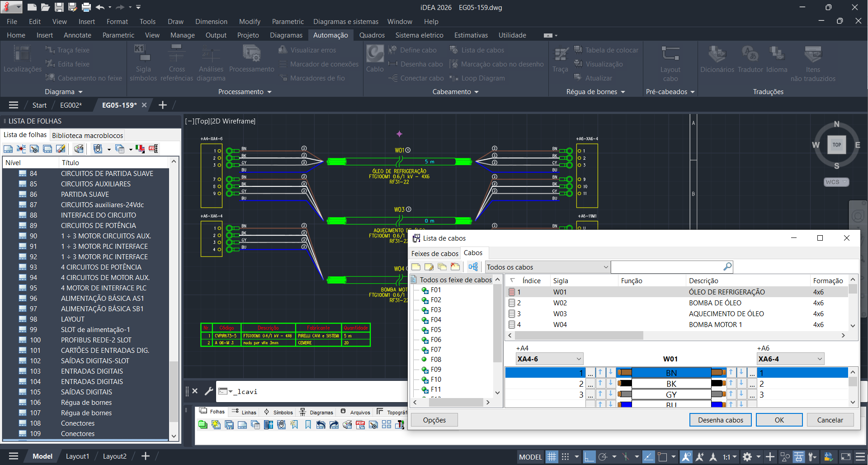Click the customization wrench beside command line
The height and width of the screenshot is (465, 868).
[209, 391]
